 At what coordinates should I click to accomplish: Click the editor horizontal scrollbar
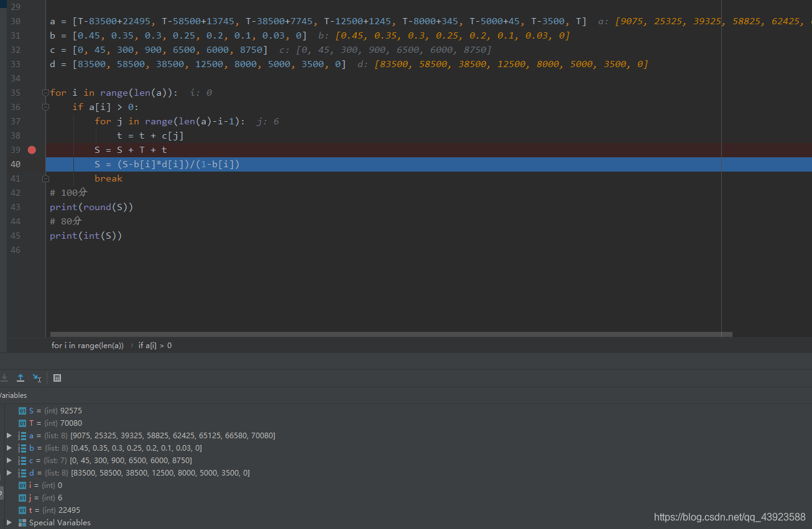click(x=391, y=334)
